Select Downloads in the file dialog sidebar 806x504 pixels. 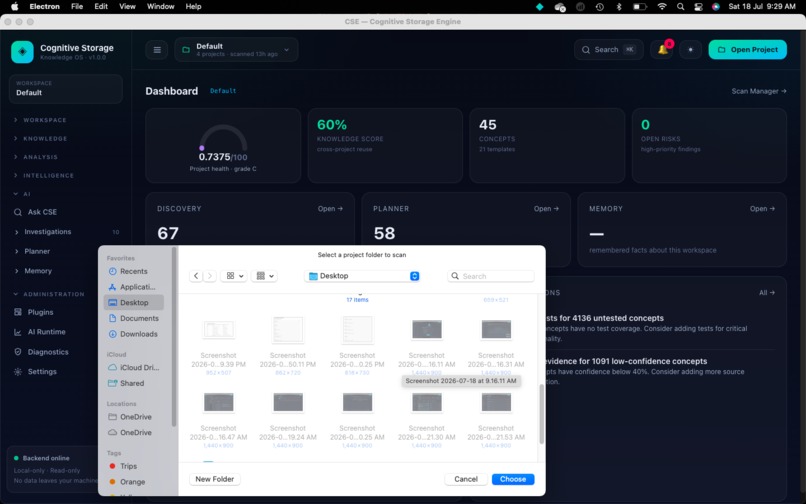[134, 334]
